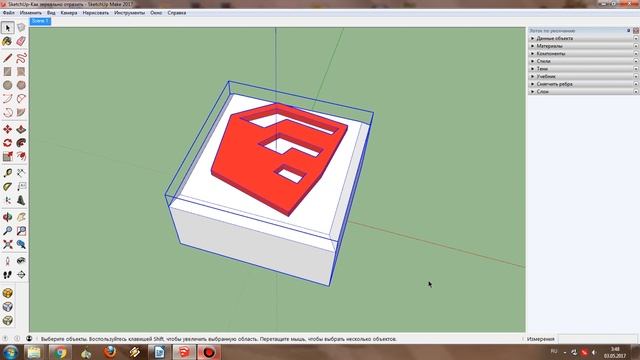Activate the Push/Pull tool
Viewport: 640px width, 360px height.
(21, 129)
